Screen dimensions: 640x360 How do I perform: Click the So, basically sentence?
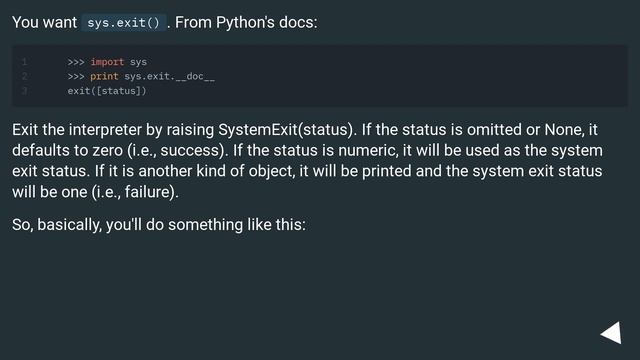(159, 225)
